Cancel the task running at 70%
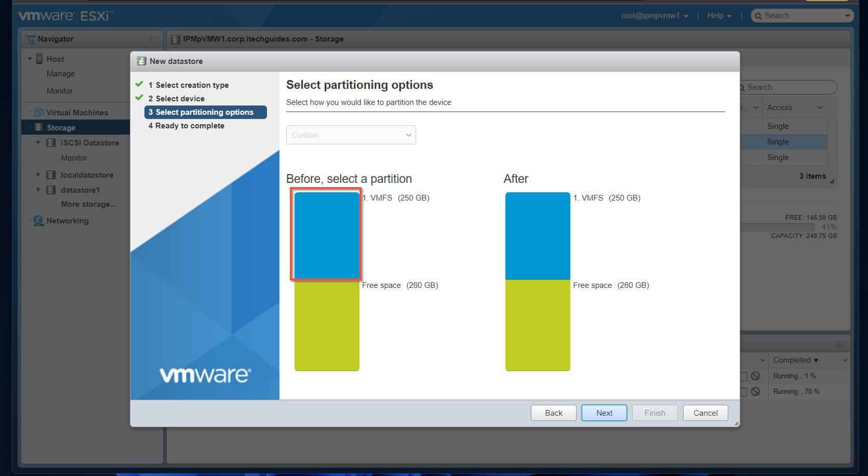This screenshot has height=476, width=868. [x=756, y=391]
